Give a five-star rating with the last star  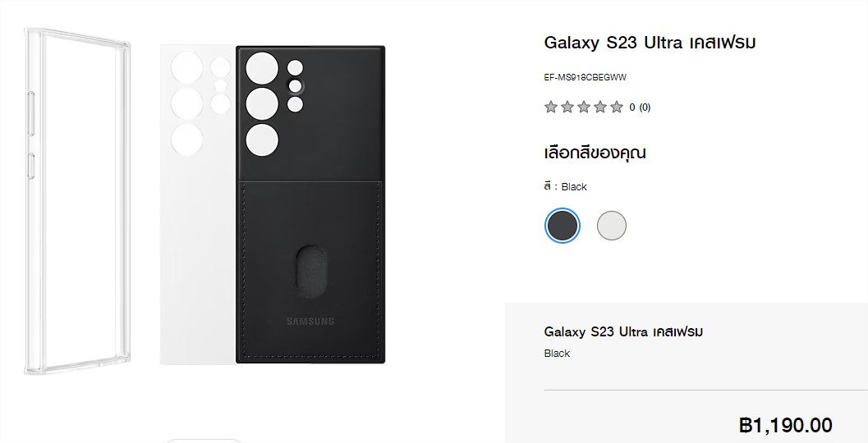617,107
